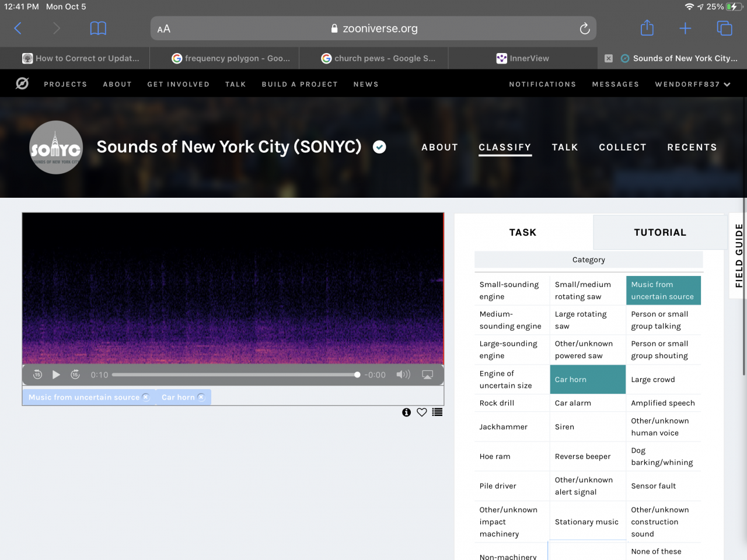Open the Field Guide side tab

pyautogui.click(x=738, y=256)
